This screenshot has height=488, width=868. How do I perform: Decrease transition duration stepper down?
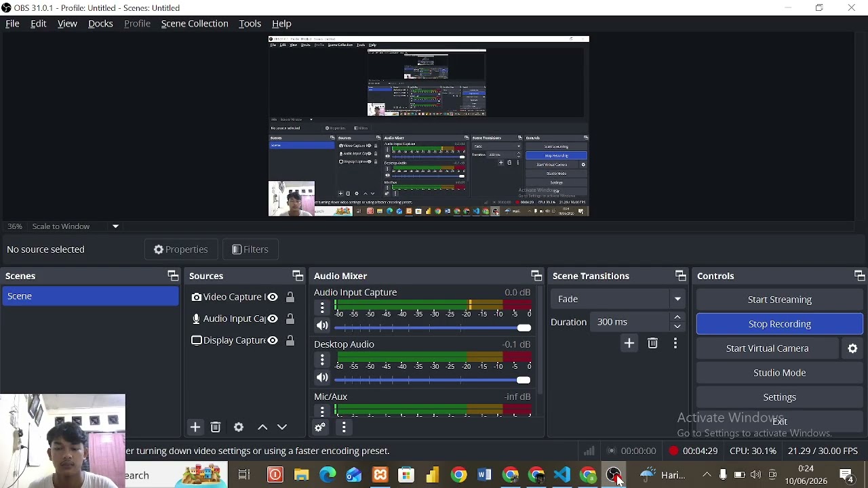678,327
